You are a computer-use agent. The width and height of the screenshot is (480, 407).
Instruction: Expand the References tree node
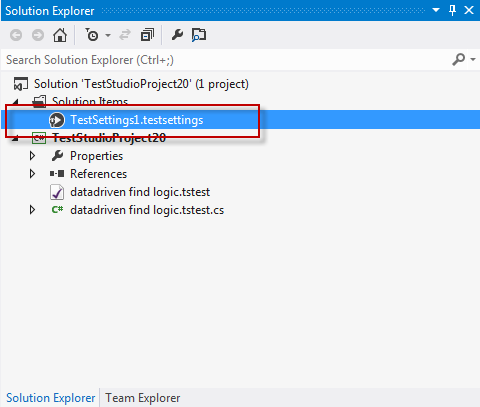click(32, 174)
